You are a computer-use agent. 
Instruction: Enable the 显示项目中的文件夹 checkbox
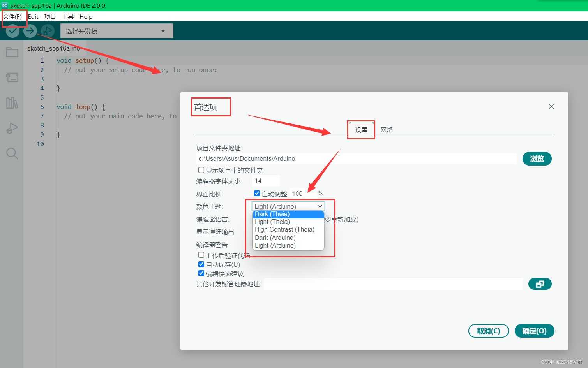(x=201, y=170)
